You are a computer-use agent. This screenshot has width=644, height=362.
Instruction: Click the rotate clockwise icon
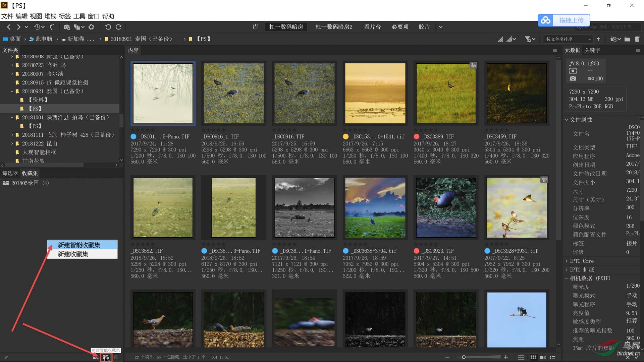tap(118, 27)
